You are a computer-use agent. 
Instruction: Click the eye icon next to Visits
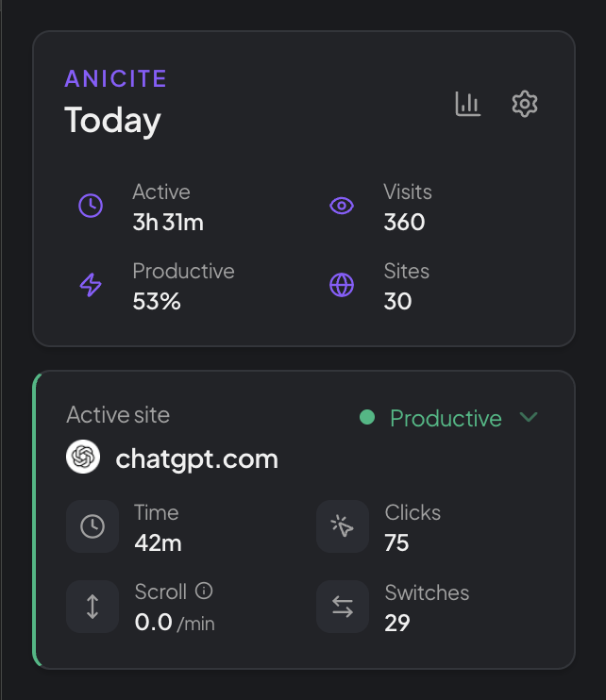point(342,206)
